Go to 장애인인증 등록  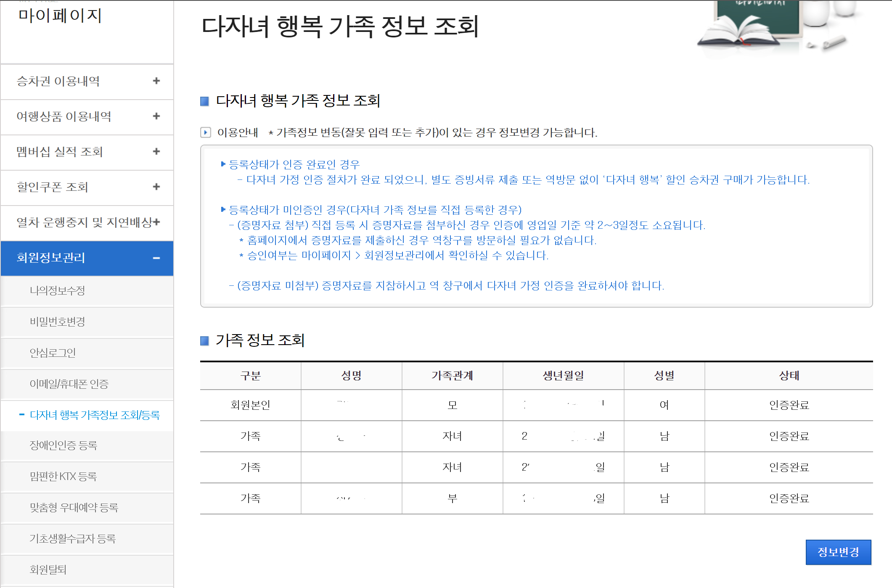(63, 446)
